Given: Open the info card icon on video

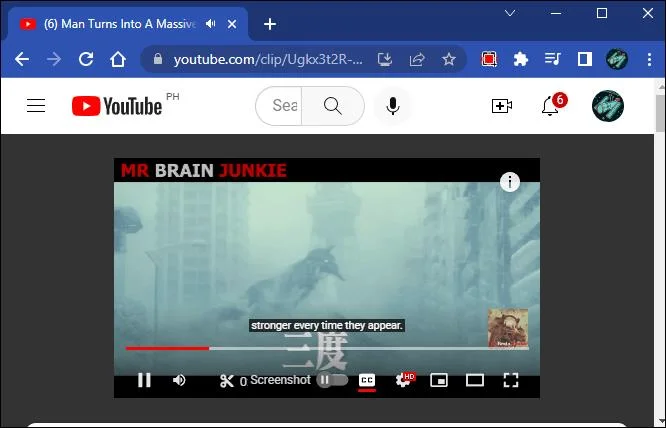Looking at the screenshot, I should coord(510,182).
